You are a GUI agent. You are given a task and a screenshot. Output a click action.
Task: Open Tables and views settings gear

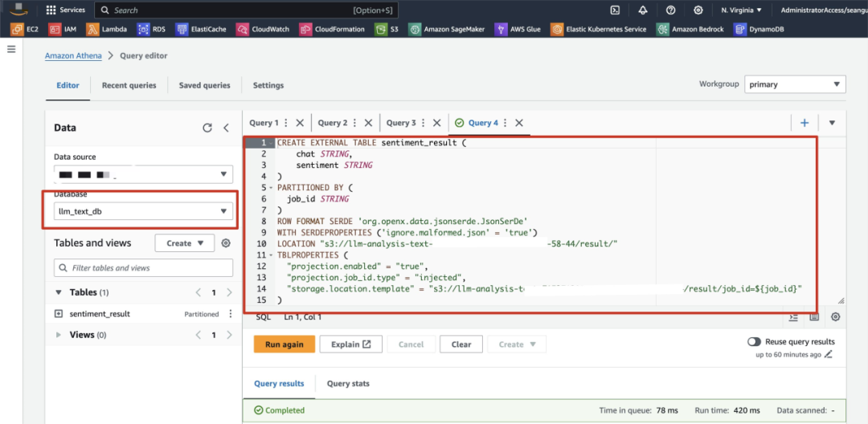(226, 243)
